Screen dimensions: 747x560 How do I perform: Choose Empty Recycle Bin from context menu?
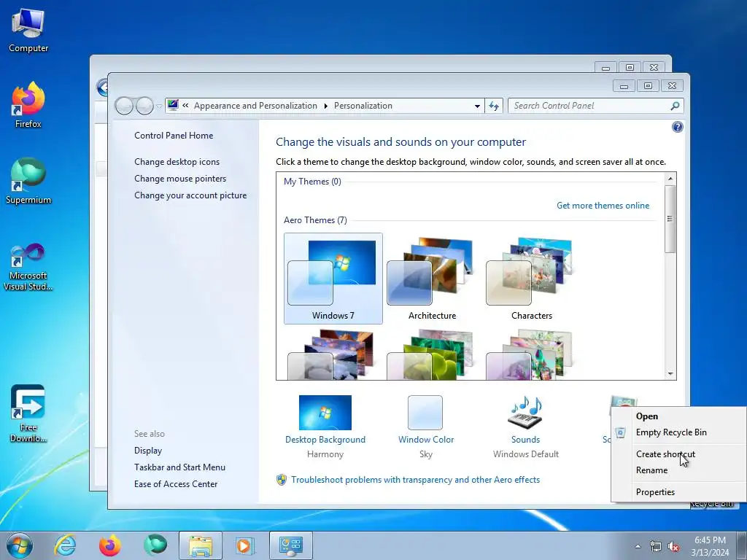[x=679, y=432]
